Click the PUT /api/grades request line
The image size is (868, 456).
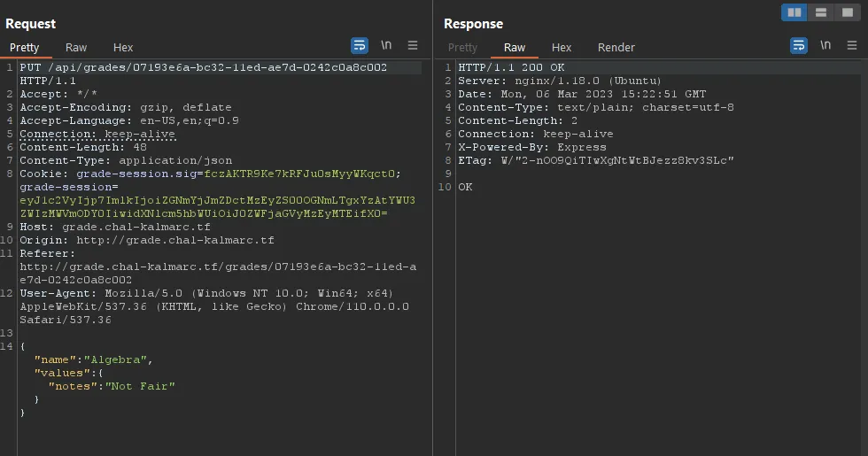tap(203, 68)
